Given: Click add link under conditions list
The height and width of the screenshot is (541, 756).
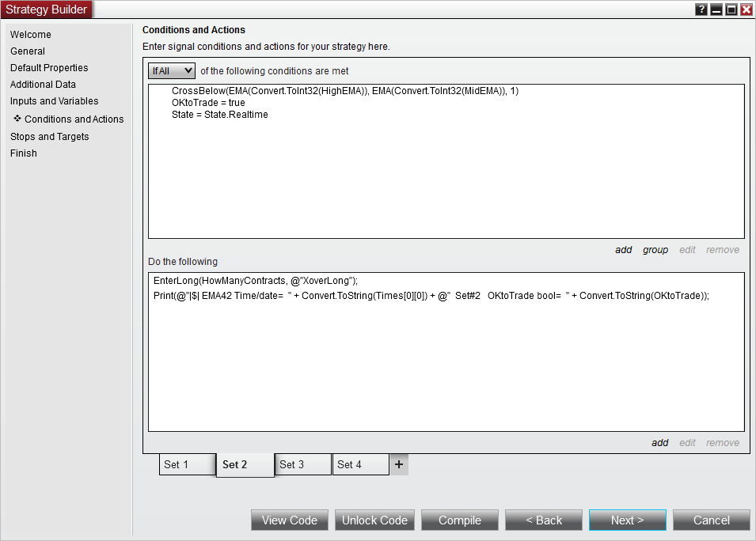Looking at the screenshot, I should tap(624, 250).
